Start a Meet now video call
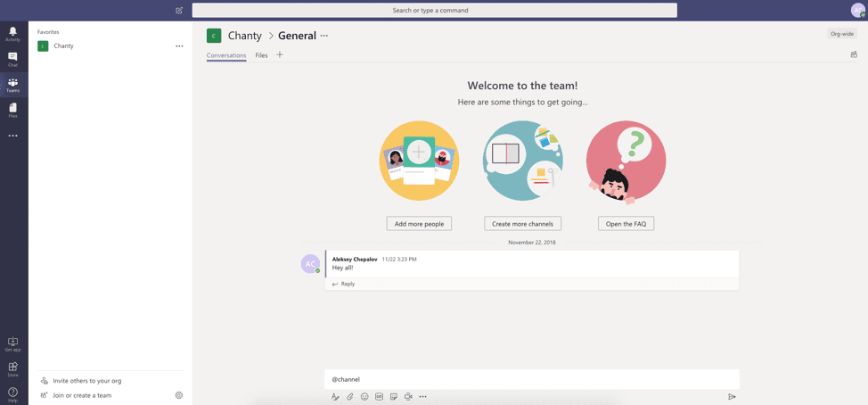This screenshot has height=405, width=868. [x=408, y=396]
